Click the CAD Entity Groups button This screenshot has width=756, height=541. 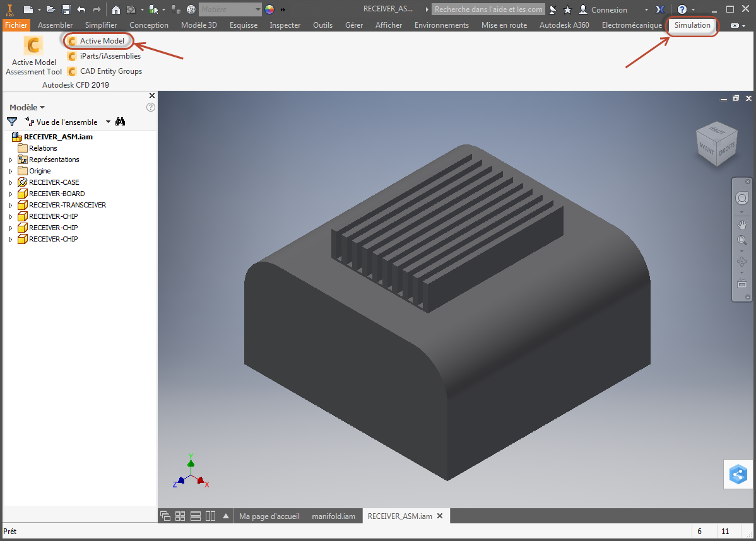click(105, 71)
